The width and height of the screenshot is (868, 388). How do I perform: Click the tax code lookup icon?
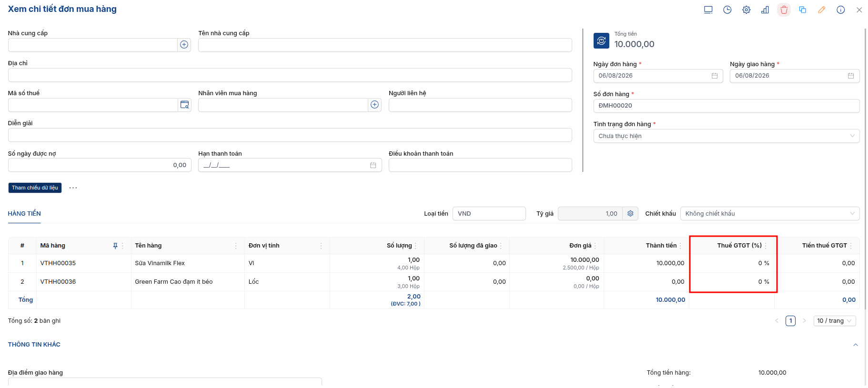[184, 105]
